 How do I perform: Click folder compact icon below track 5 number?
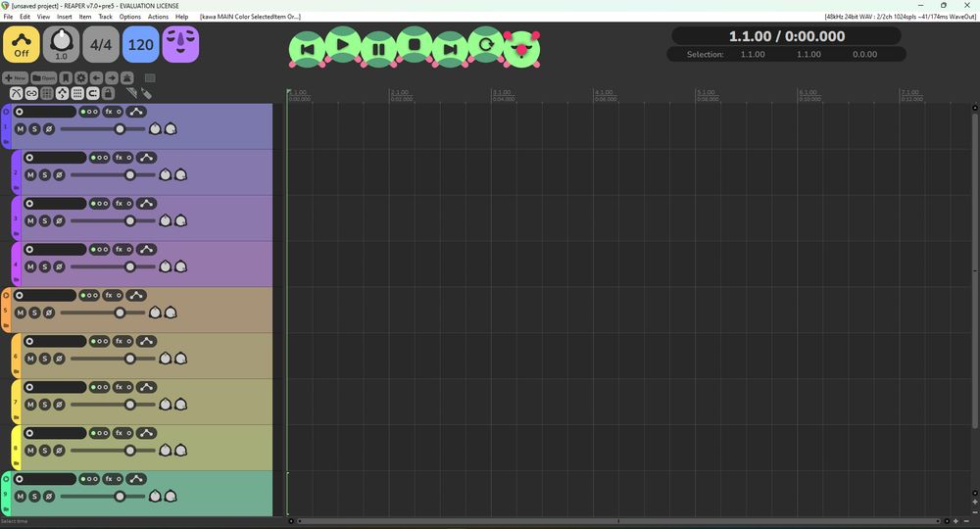6,325
